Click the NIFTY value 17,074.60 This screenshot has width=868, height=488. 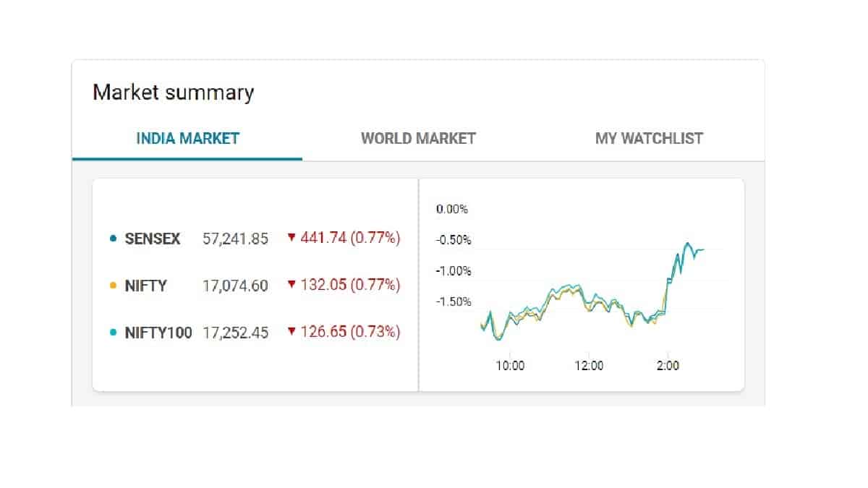235,286
